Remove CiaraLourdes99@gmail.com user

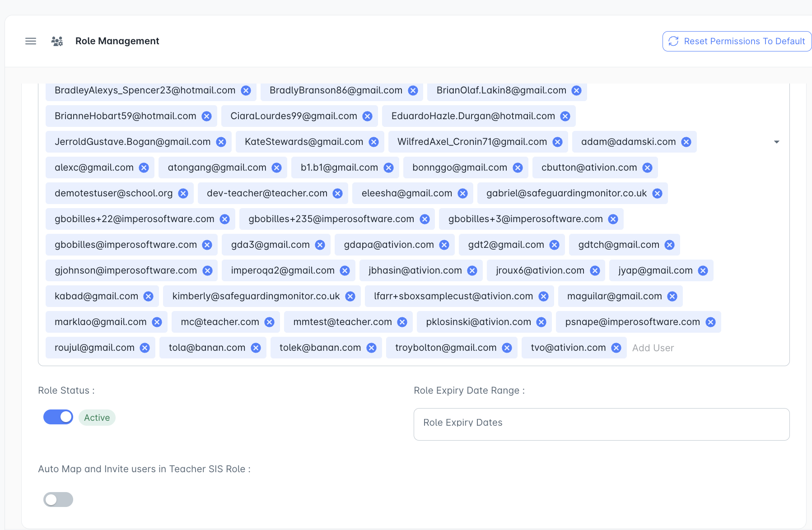pyautogui.click(x=368, y=116)
